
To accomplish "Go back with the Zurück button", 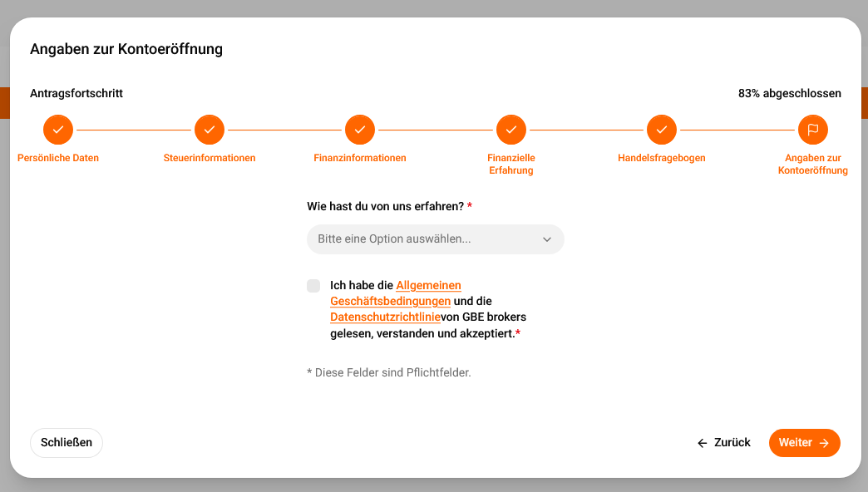I will (724, 443).
